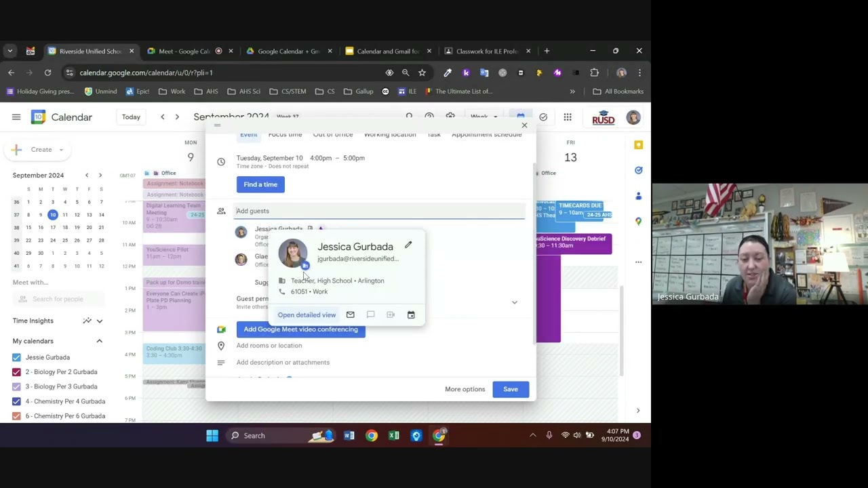Toggle 6 - Chemistry Per 6 Gurbada calendar
This screenshot has width=868, height=488.
coord(16,416)
